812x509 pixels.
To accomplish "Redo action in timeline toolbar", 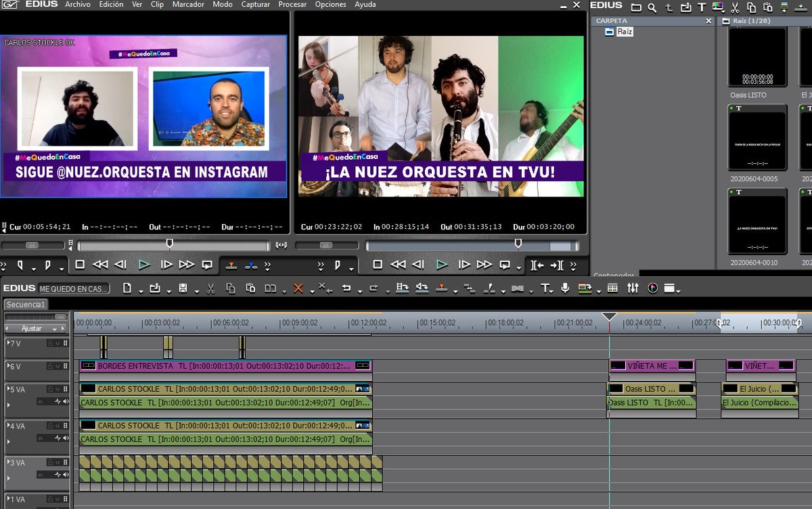I will tap(374, 288).
